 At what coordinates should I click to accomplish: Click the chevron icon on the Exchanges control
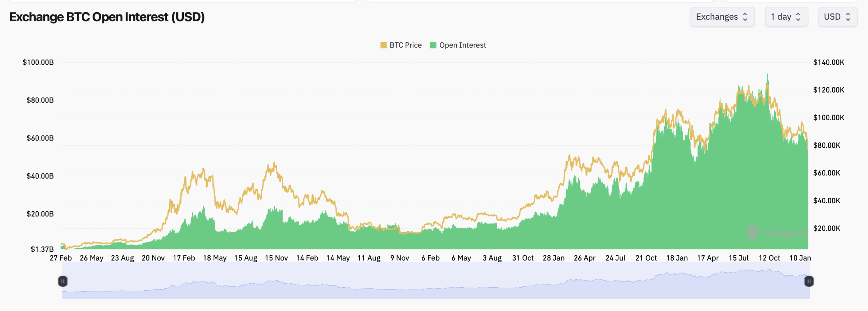point(746,17)
